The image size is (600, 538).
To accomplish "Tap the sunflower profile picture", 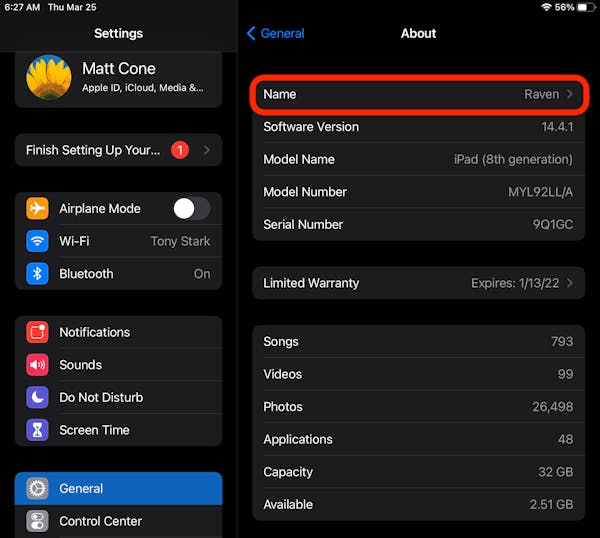I will click(49, 77).
